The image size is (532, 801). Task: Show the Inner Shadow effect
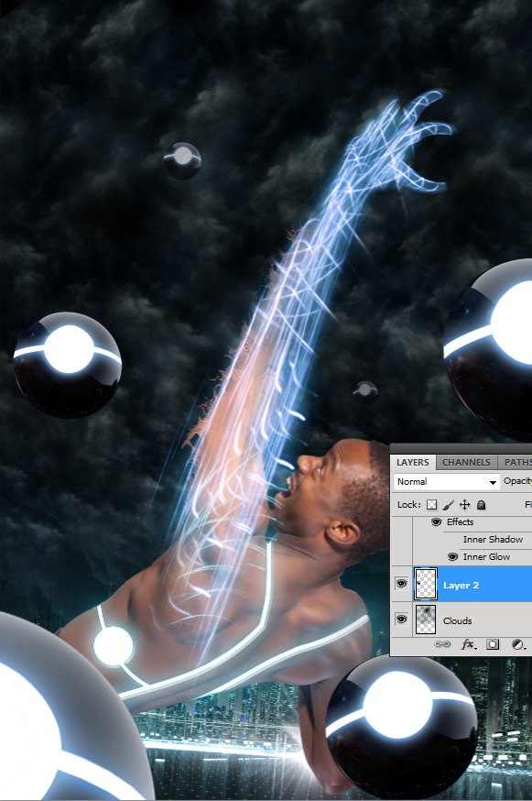pos(452,540)
